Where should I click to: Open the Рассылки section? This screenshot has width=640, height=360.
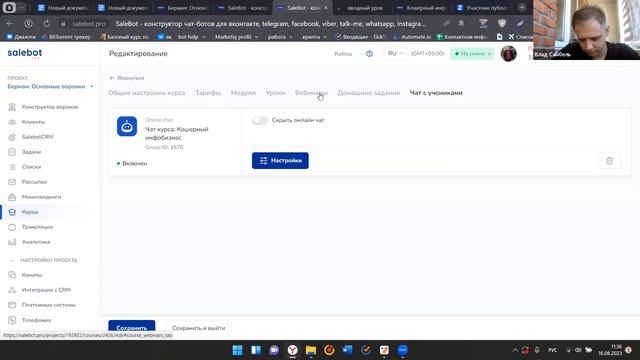point(34,182)
